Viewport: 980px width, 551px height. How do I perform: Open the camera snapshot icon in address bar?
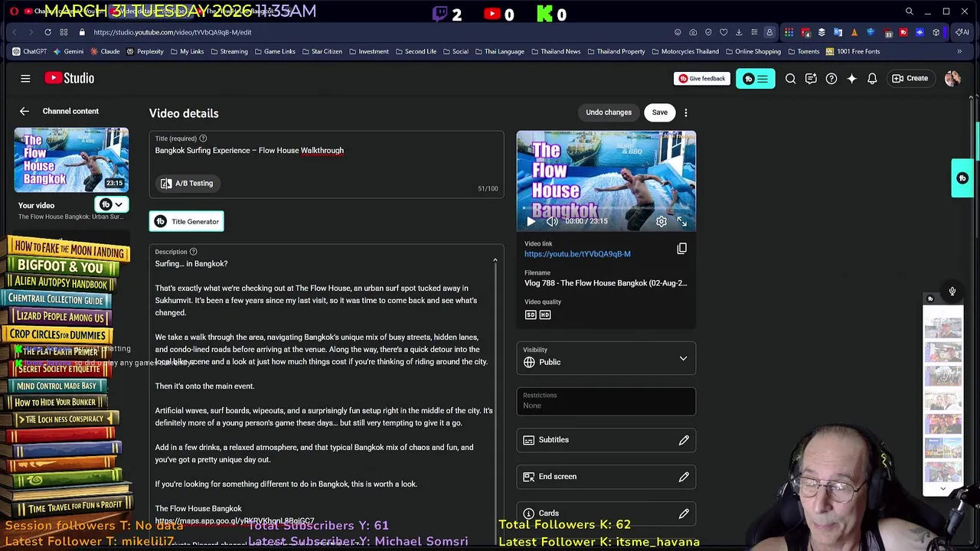693,32
